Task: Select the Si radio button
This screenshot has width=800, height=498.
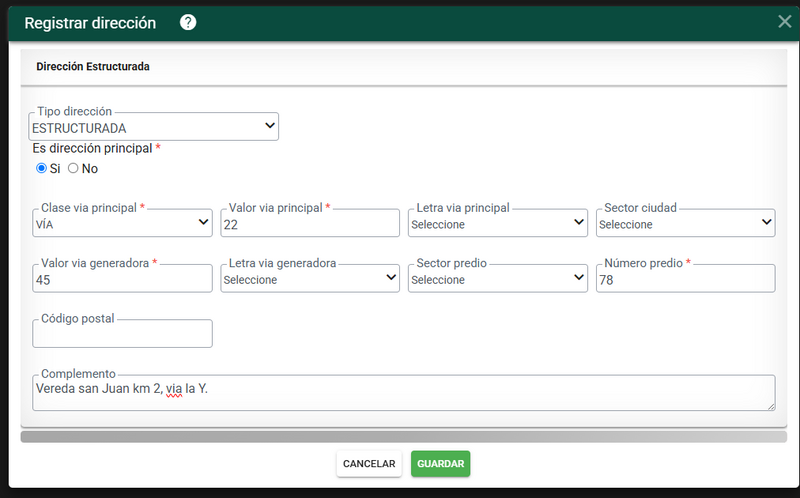Action: (x=41, y=168)
